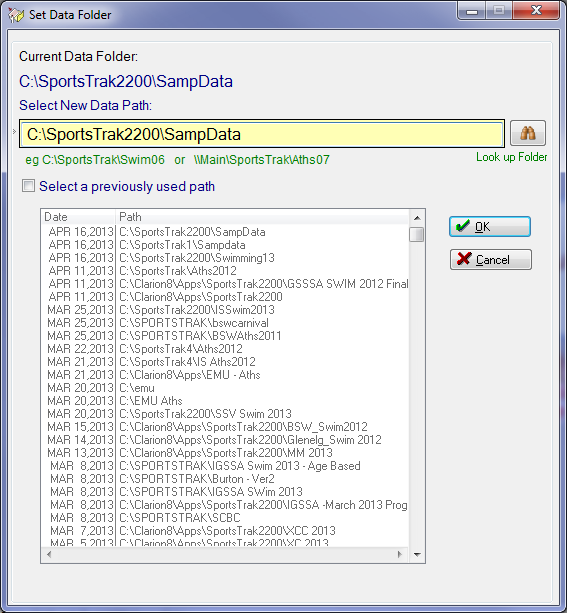Screen dimensions: 567x613
Task: Minimize the Set Data Folder window
Action: 472,11
